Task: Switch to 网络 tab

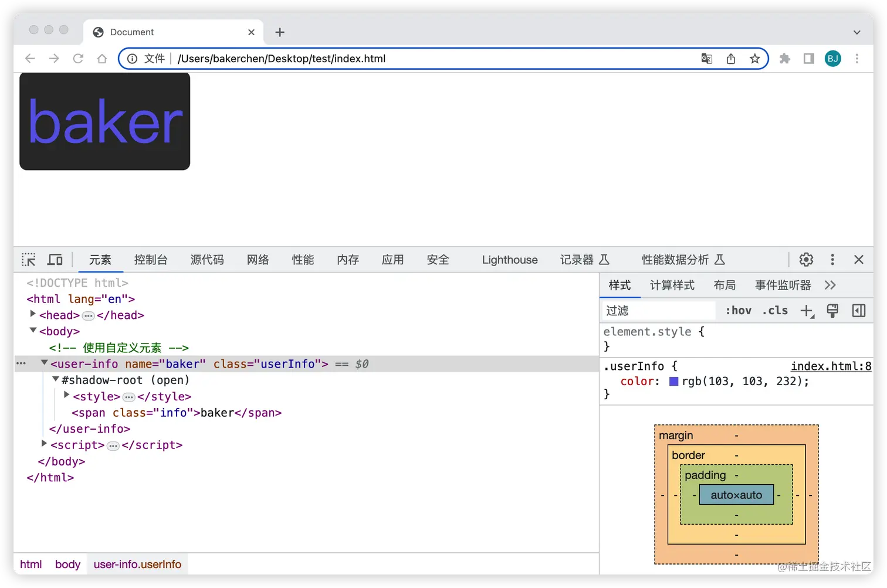Action: point(258,260)
